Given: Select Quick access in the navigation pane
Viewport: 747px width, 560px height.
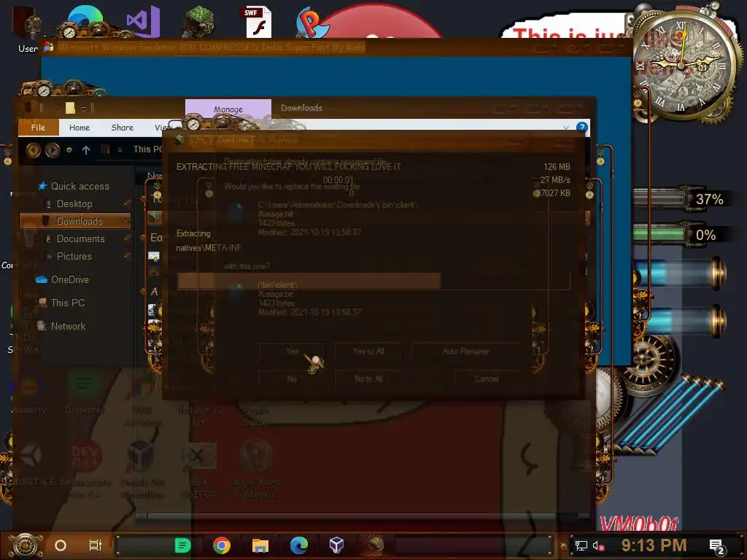Looking at the screenshot, I should [x=74, y=186].
